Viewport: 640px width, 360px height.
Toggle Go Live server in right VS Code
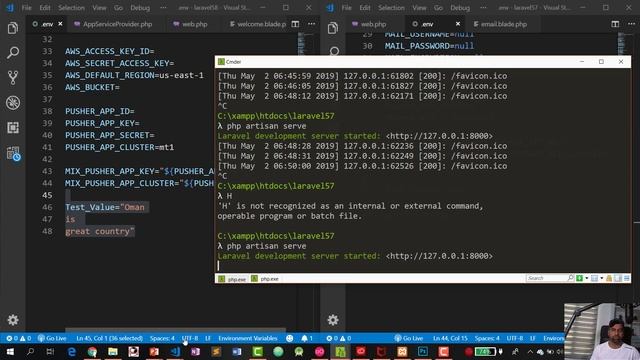point(409,338)
